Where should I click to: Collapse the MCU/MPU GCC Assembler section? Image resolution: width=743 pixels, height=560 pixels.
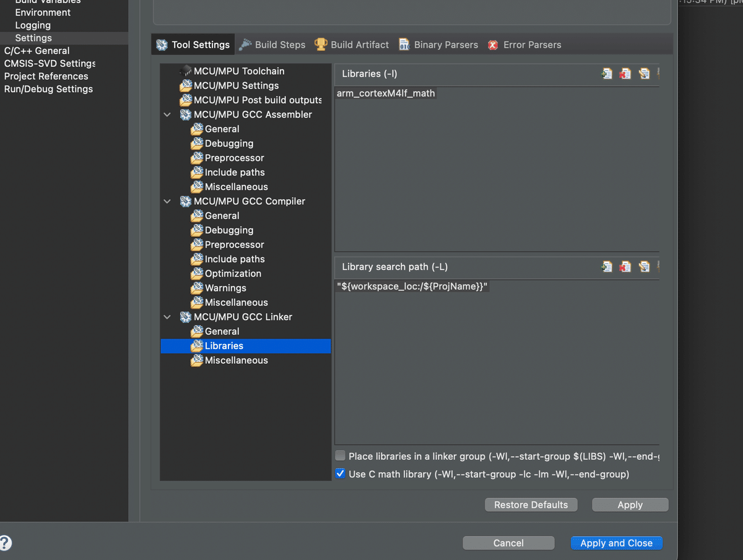point(167,114)
